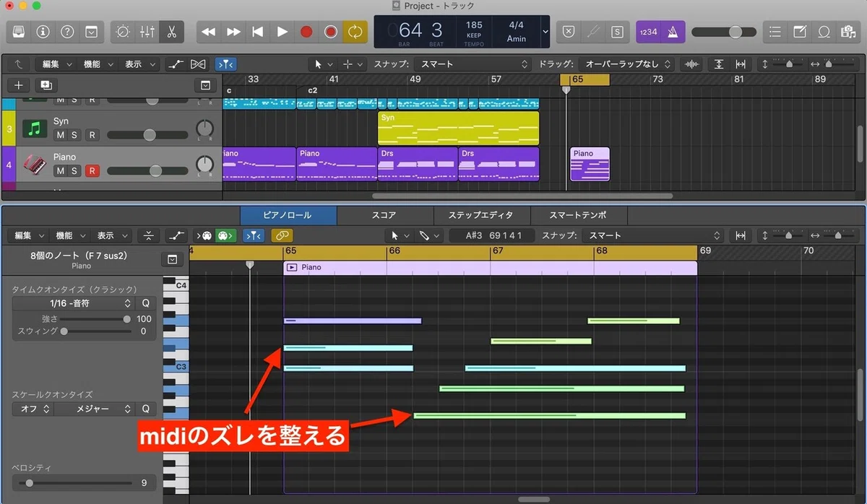Record-enable the Piano track

92,171
